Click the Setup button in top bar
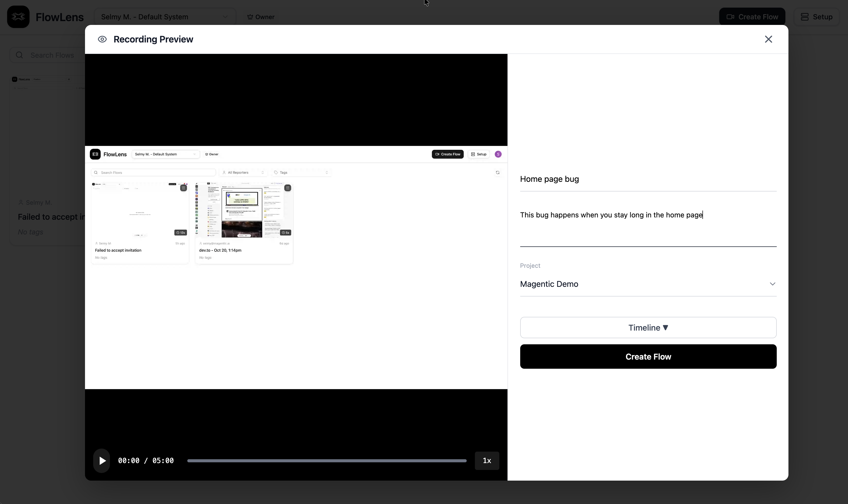 [816, 17]
